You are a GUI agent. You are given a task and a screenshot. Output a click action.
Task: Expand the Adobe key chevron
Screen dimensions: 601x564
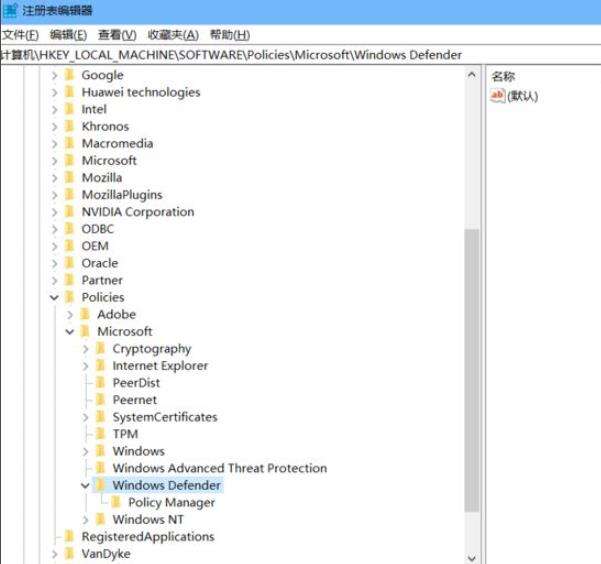click(70, 315)
